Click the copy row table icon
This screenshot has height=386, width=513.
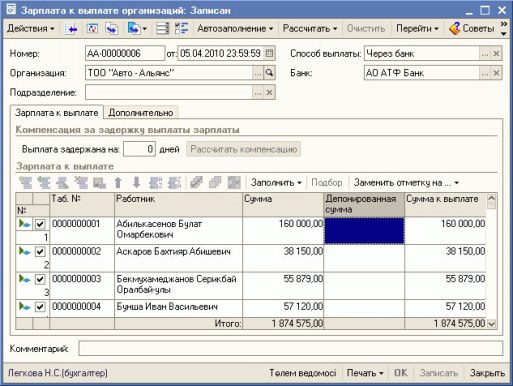click(x=44, y=183)
